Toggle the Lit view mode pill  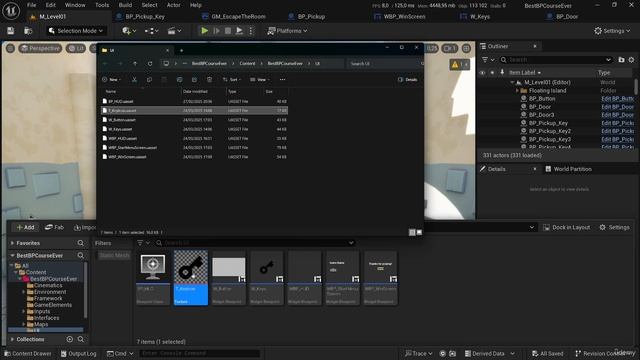pyautogui.click(x=76, y=49)
